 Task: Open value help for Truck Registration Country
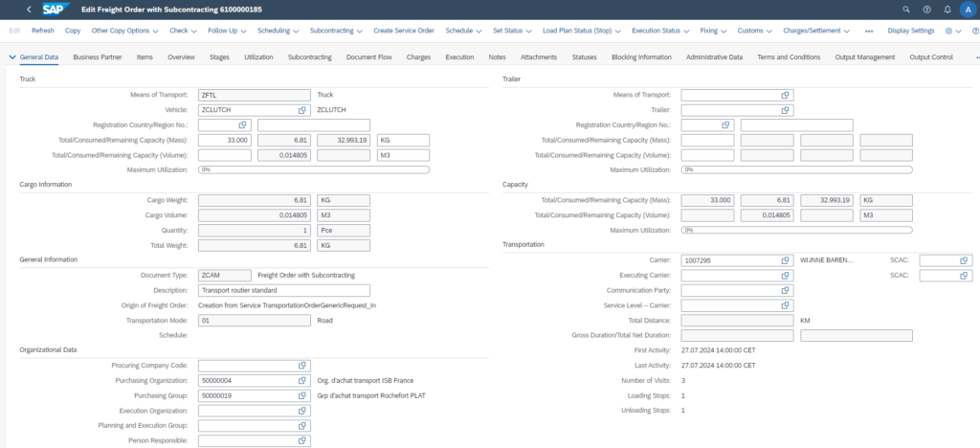tap(242, 125)
